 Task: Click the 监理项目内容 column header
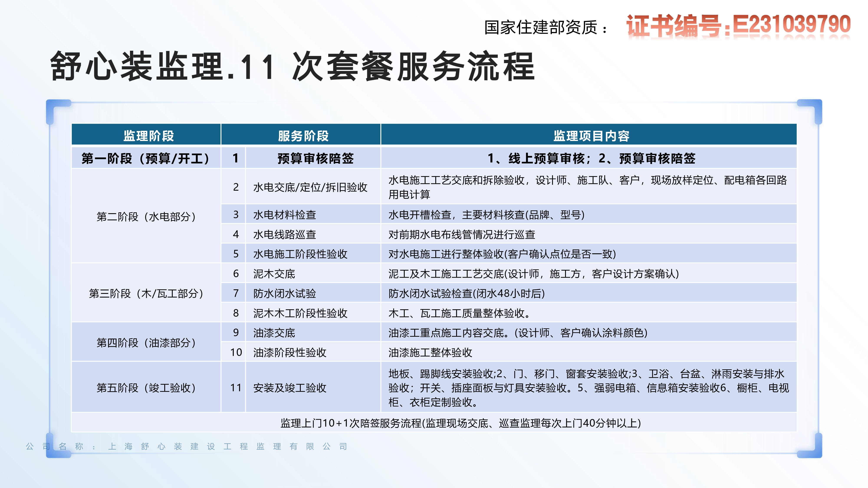[x=591, y=136]
